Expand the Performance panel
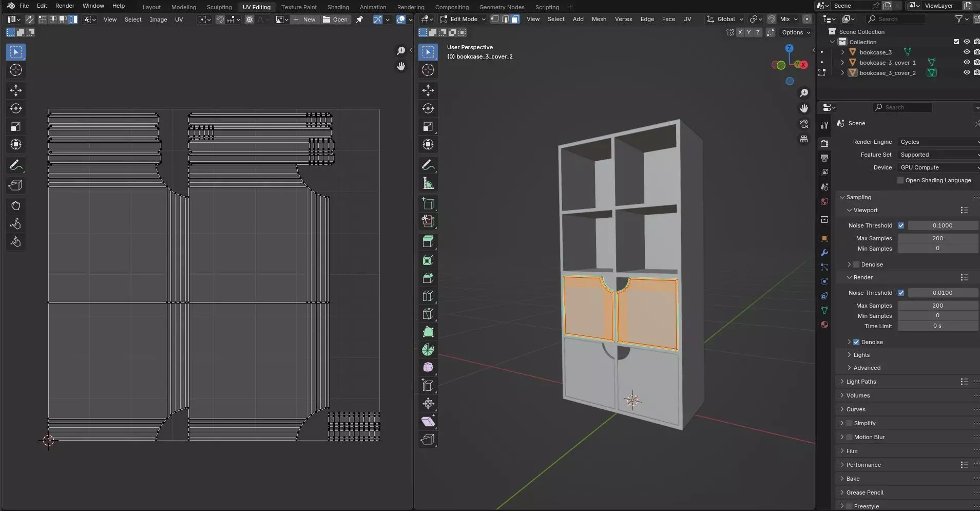Screen dimensions: 980x511 pyautogui.click(x=863, y=465)
